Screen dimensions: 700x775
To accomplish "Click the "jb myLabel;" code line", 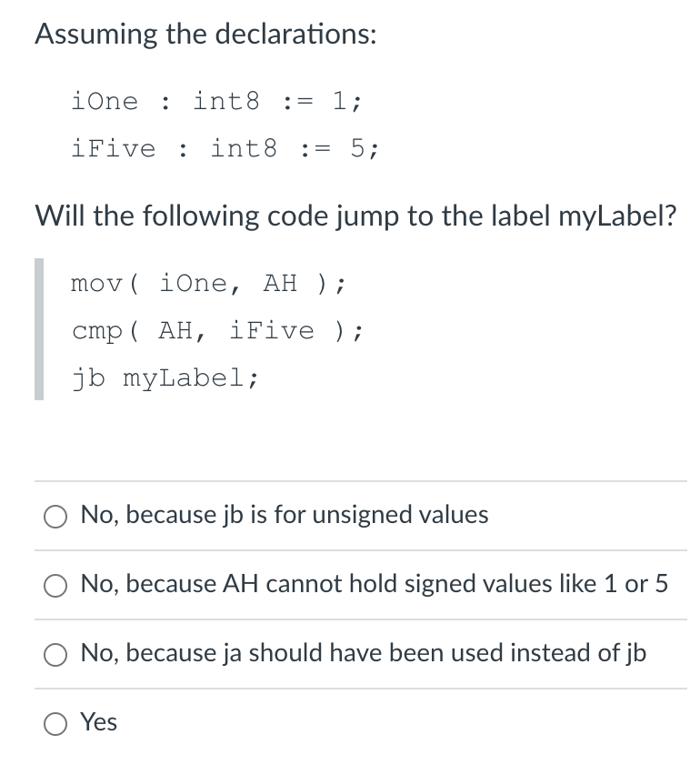I will [164, 377].
